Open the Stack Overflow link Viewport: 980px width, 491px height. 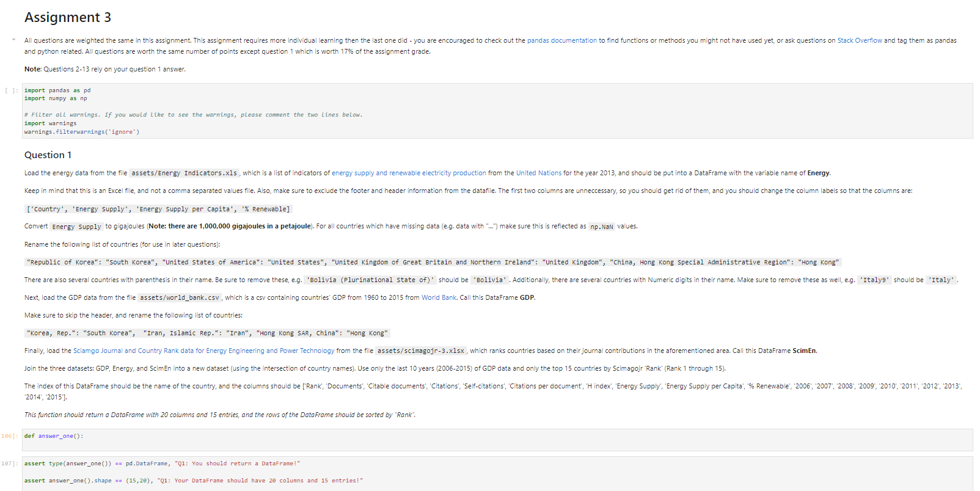[859, 40]
